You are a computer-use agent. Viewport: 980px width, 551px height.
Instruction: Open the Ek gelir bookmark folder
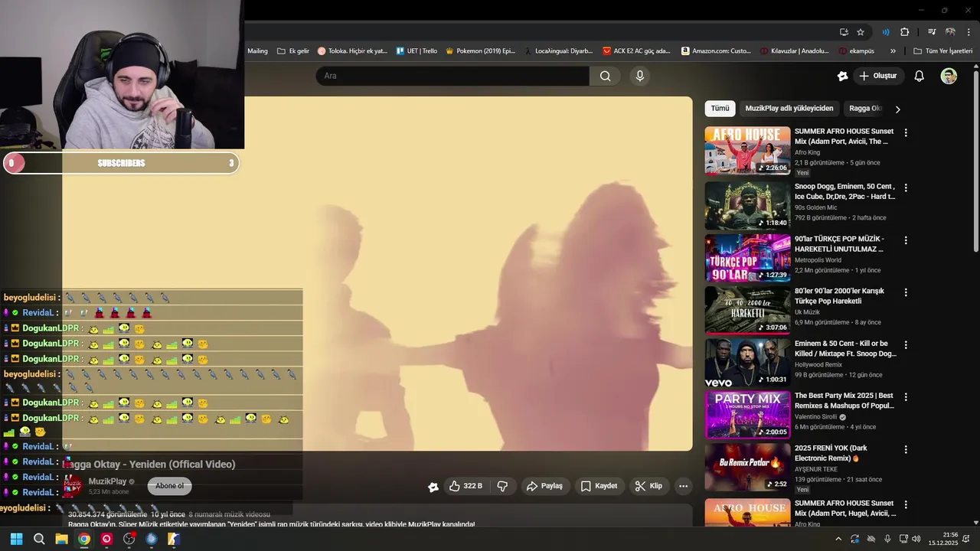point(292,51)
